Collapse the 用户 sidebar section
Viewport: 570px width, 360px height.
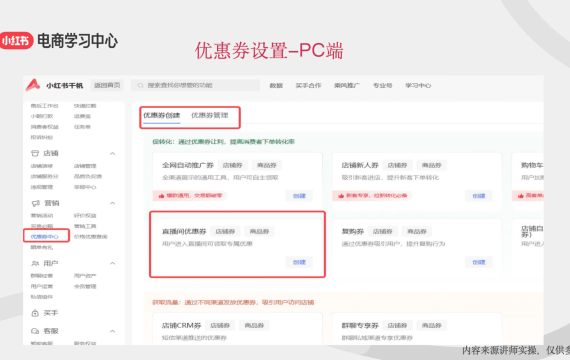click(x=113, y=263)
